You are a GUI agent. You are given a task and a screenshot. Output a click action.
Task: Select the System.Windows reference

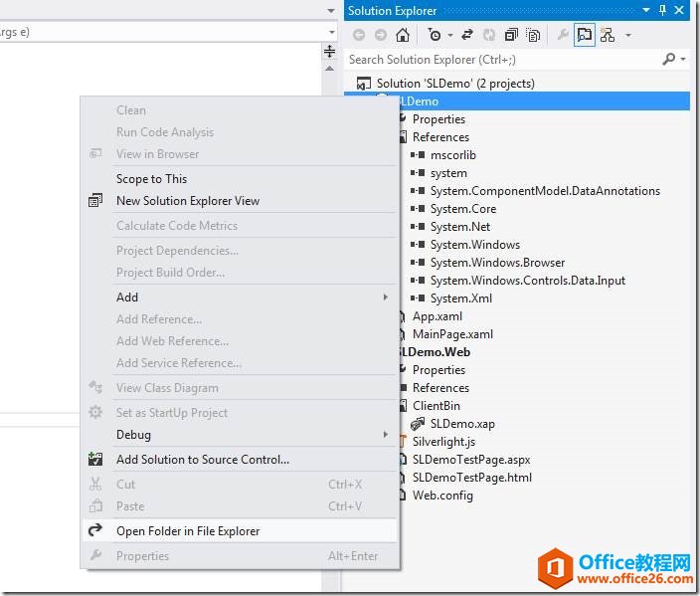pyautogui.click(x=475, y=245)
